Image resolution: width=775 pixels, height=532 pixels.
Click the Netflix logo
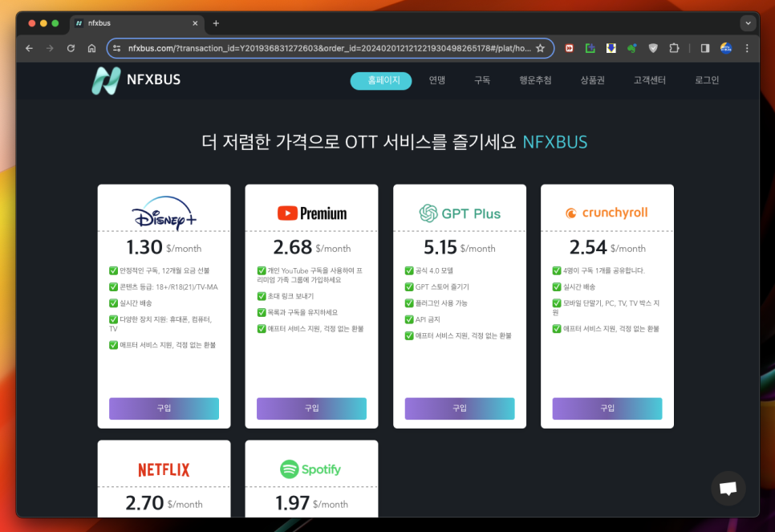coord(164,469)
